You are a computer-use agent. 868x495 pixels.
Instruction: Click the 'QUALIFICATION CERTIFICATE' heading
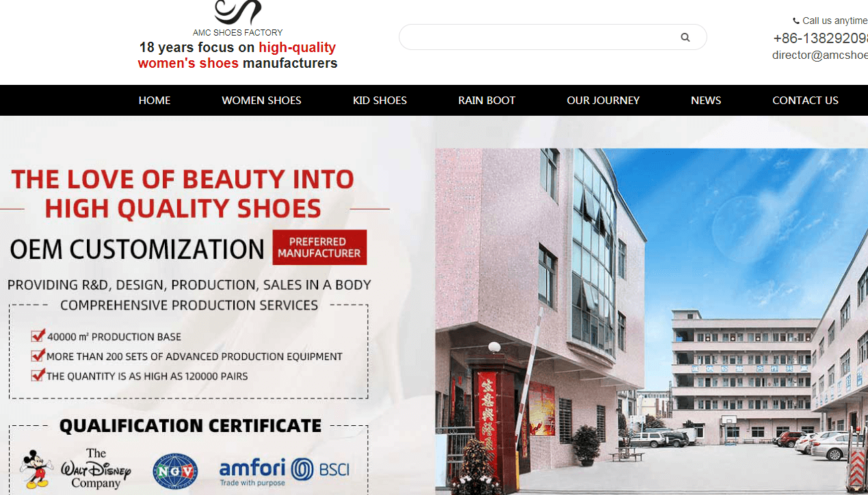pos(190,426)
